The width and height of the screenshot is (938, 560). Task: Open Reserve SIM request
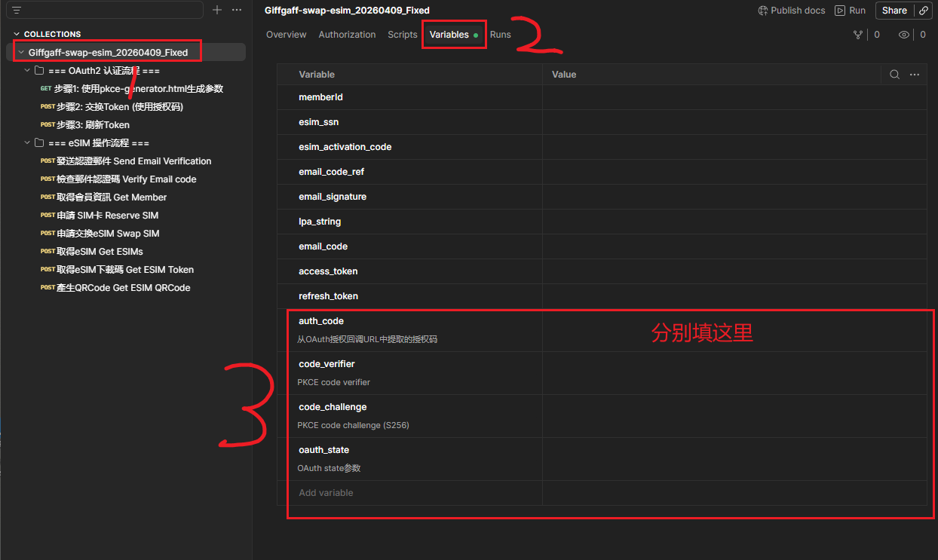[x=99, y=216]
